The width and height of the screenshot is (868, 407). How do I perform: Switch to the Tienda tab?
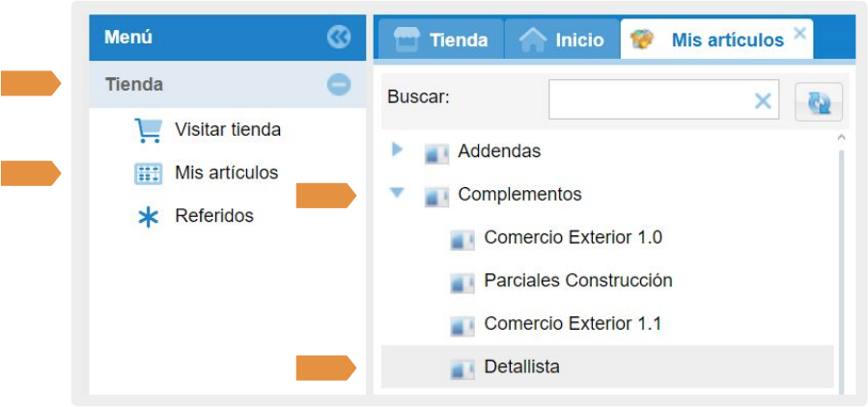coord(441,41)
